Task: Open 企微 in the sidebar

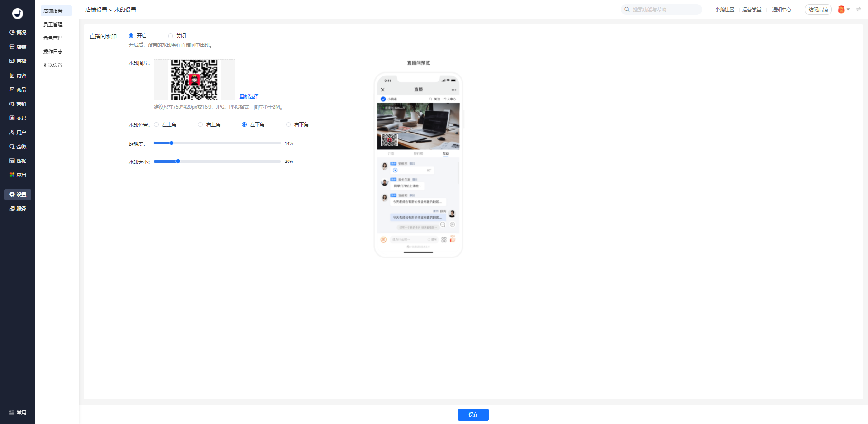Action: point(18,147)
